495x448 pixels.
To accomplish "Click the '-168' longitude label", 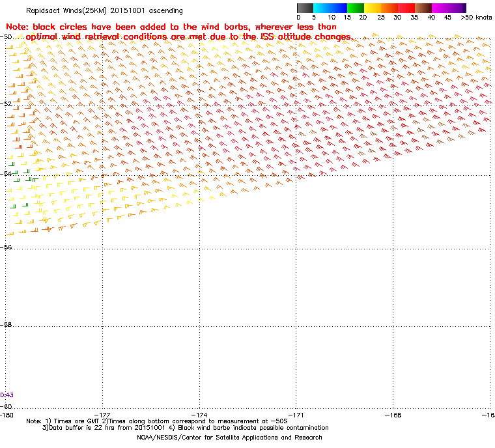I will point(393,415).
